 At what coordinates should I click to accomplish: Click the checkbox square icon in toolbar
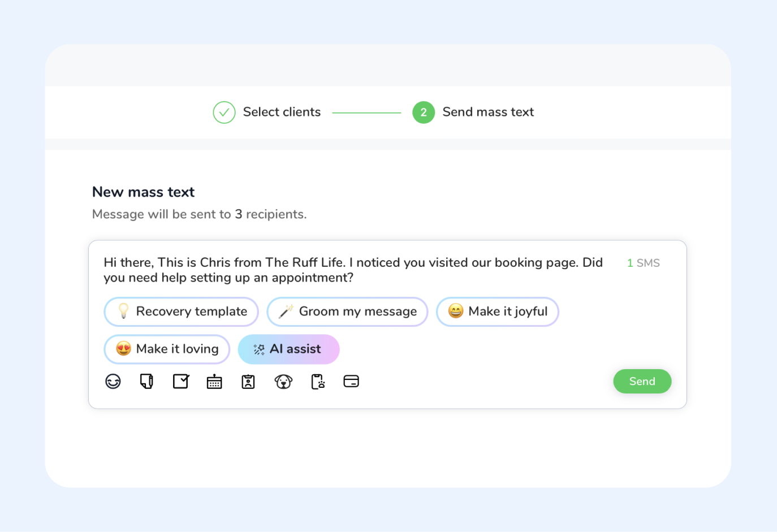point(181,382)
